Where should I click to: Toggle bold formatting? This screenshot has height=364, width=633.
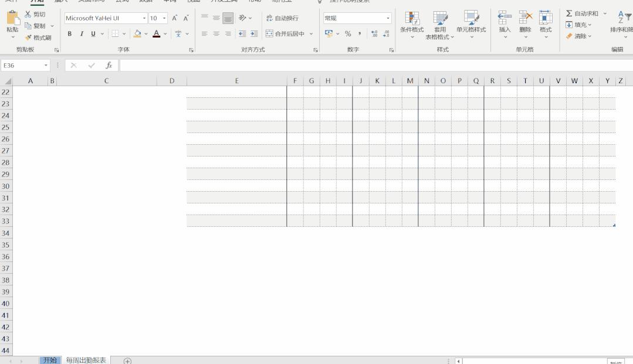(x=69, y=34)
